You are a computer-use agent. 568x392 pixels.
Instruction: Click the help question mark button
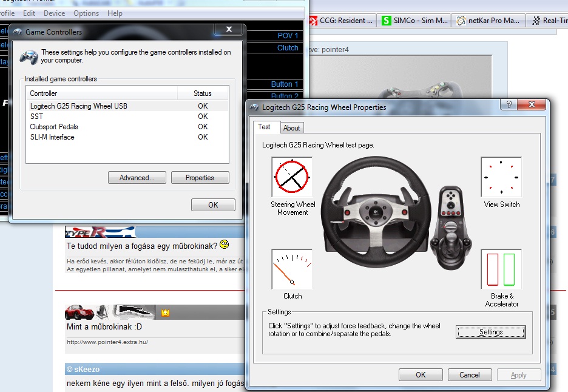tap(509, 104)
